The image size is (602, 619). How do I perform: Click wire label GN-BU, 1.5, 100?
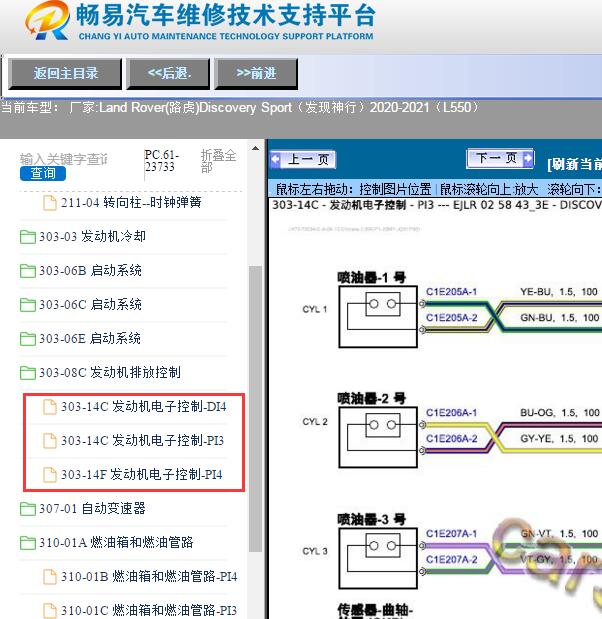tap(560, 317)
